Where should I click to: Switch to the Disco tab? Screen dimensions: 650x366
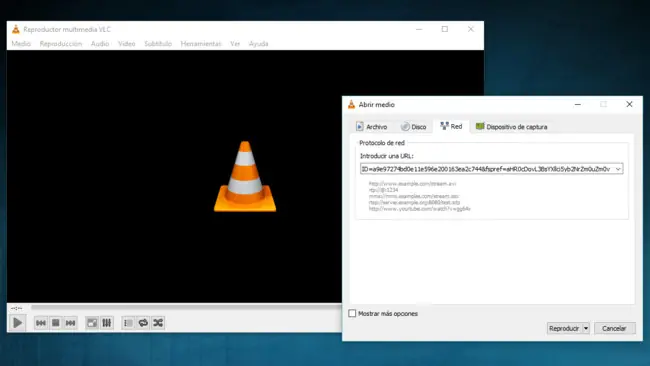coord(414,127)
